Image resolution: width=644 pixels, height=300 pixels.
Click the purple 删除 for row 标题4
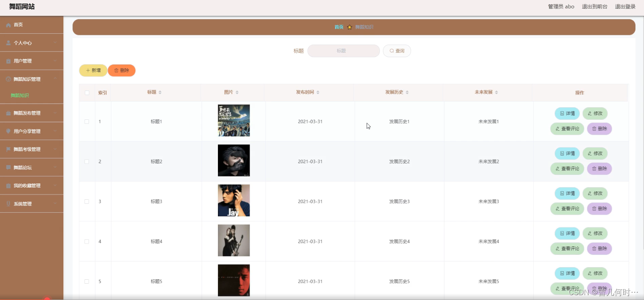599,248
